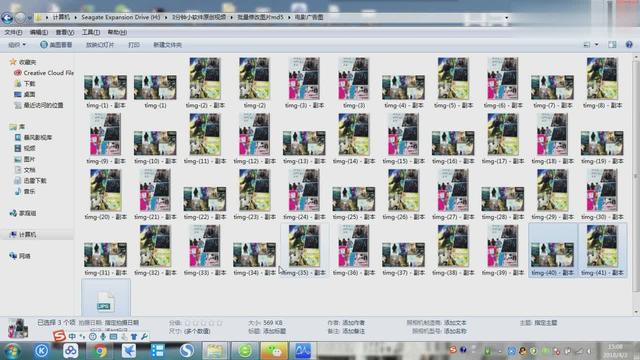640x360 pixels.
Task: Open the 工具(T) menu
Action: [91, 32]
